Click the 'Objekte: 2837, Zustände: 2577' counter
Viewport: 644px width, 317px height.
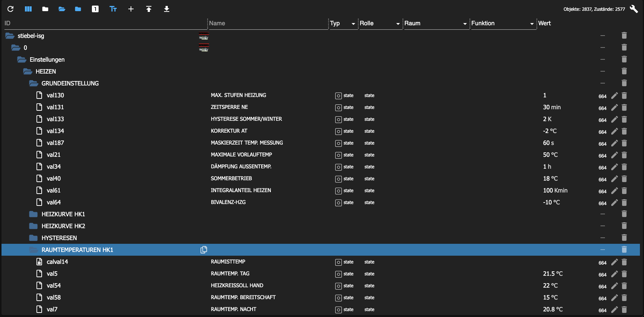pyautogui.click(x=594, y=9)
